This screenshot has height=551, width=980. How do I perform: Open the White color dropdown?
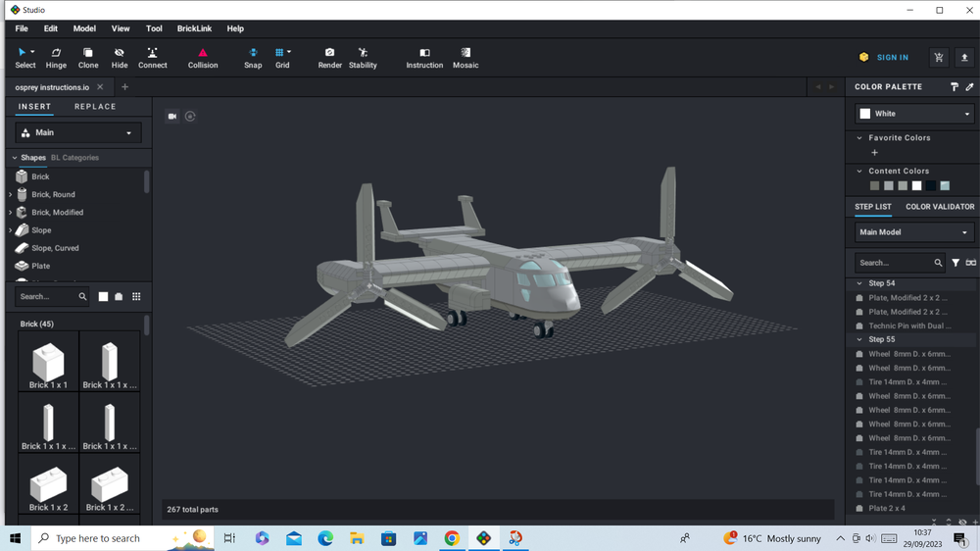[x=914, y=114]
